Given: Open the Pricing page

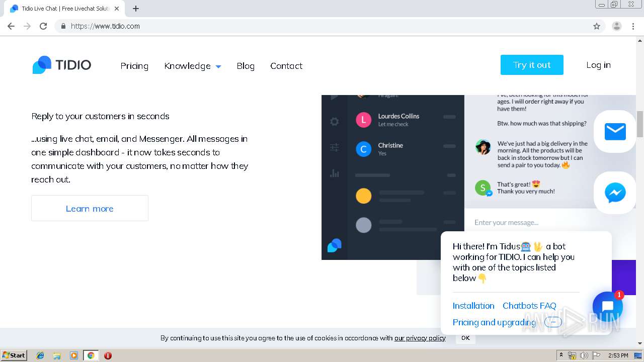Looking at the screenshot, I should click(134, 66).
